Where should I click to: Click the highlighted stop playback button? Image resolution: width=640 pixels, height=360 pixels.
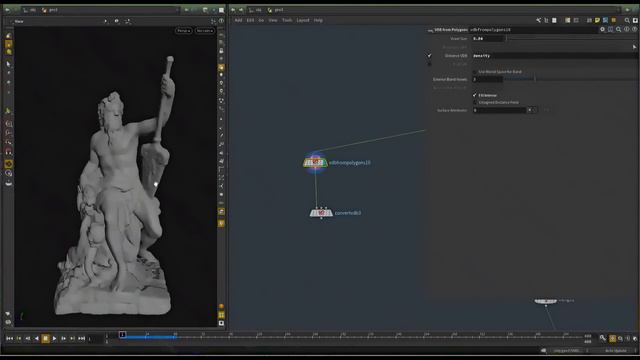(x=45, y=338)
